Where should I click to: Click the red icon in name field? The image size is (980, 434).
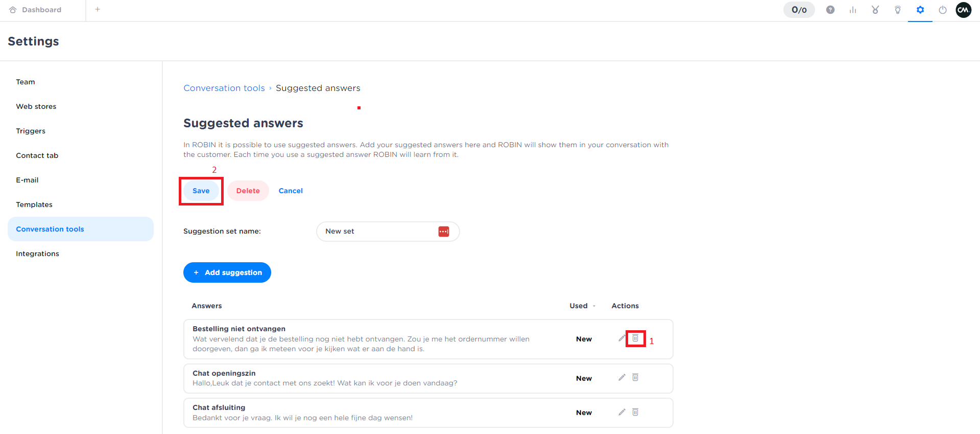[x=444, y=232]
